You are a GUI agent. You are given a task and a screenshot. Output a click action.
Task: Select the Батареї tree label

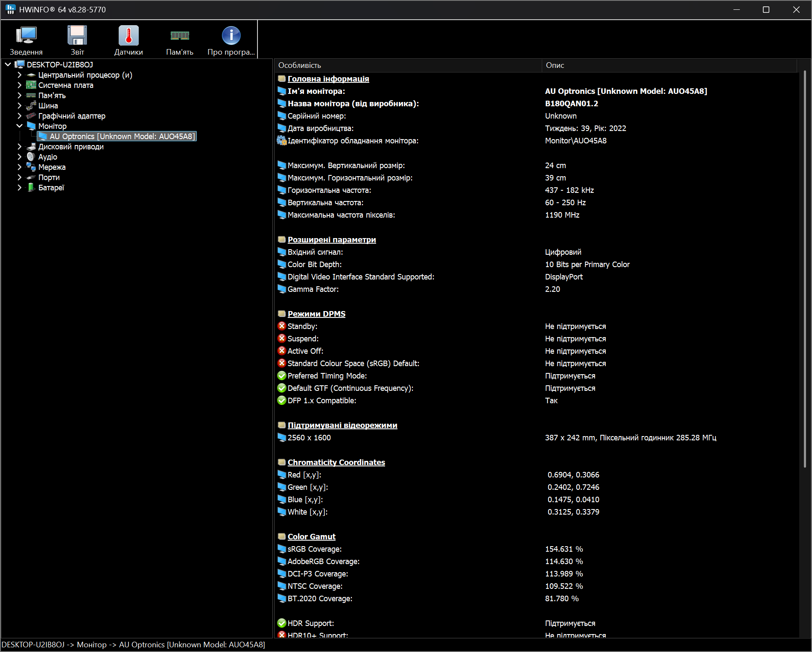(51, 188)
